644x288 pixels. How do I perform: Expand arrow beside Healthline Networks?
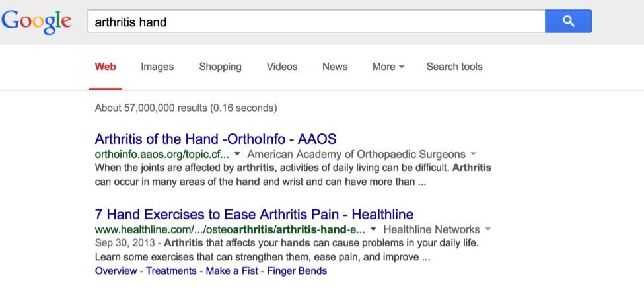(488, 229)
